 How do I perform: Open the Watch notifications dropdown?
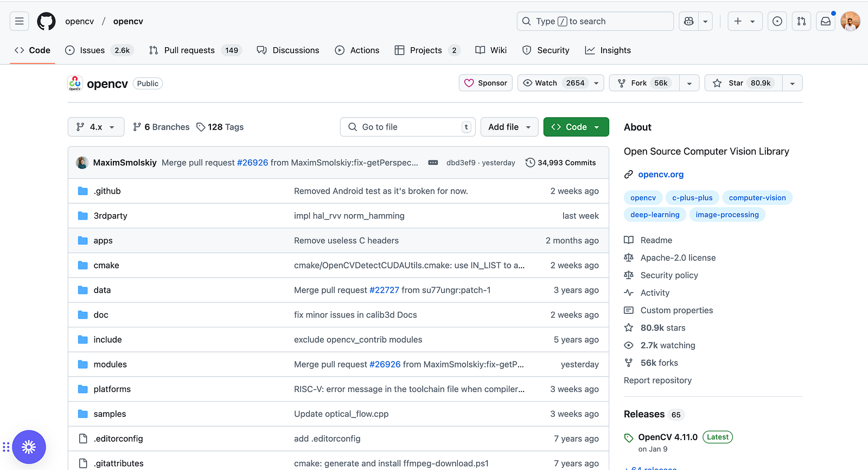tap(560, 83)
